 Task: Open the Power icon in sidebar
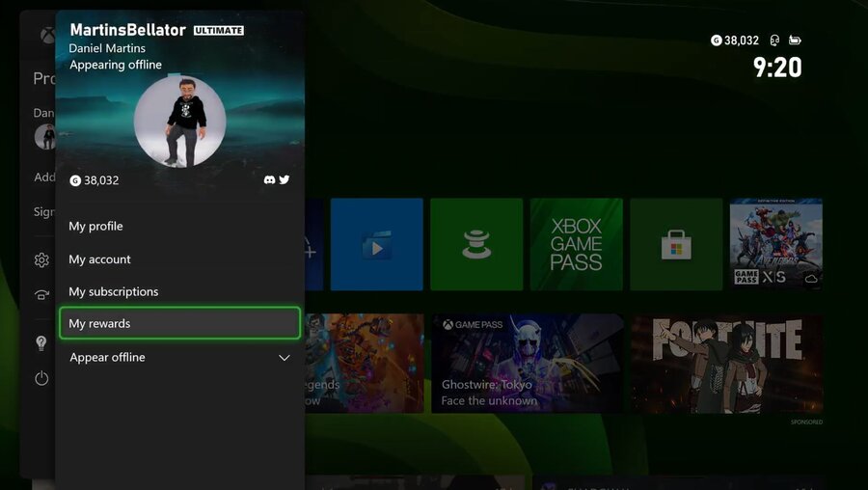pyautogui.click(x=41, y=379)
